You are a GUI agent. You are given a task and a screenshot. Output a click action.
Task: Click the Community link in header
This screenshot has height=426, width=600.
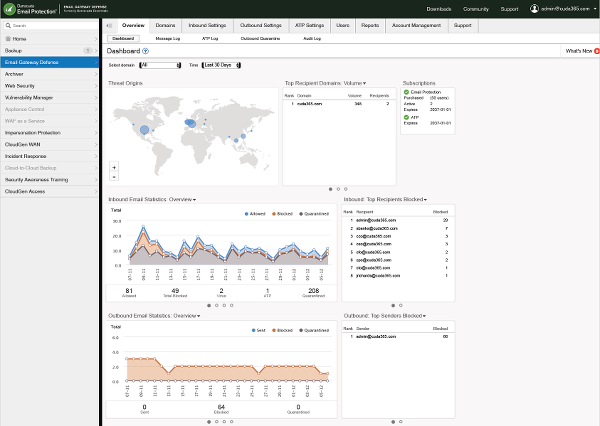[476, 9]
